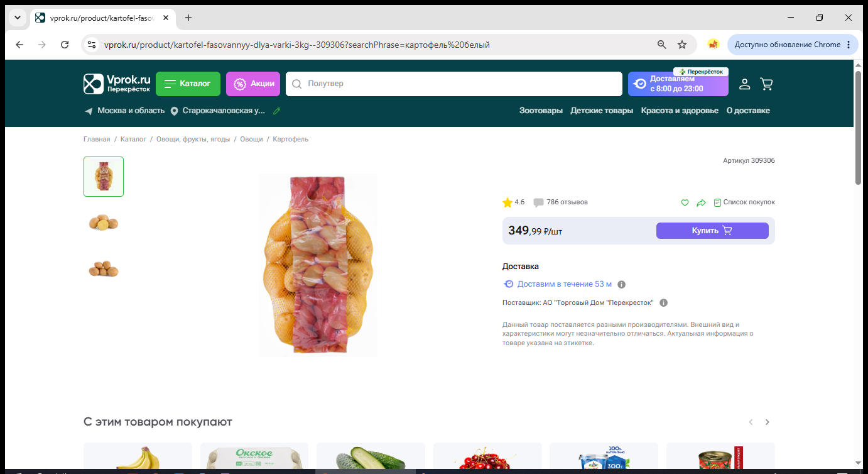Open the Красота и здоровье menu item

(x=680, y=111)
